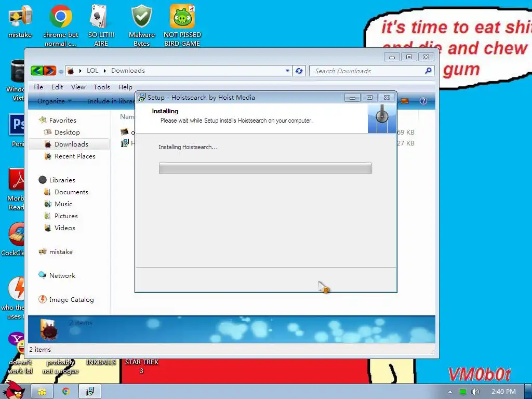Image resolution: width=532 pixels, height=399 pixels.
Task: Open the Explorer taskbar button
Action: click(42, 392)
